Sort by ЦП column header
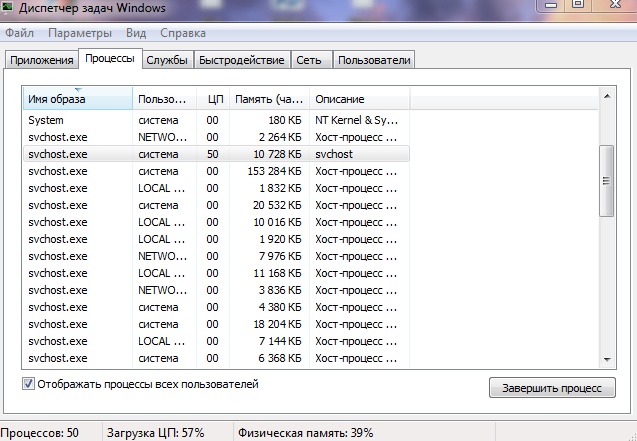The image size is (637, 441). tap(213, 99)
